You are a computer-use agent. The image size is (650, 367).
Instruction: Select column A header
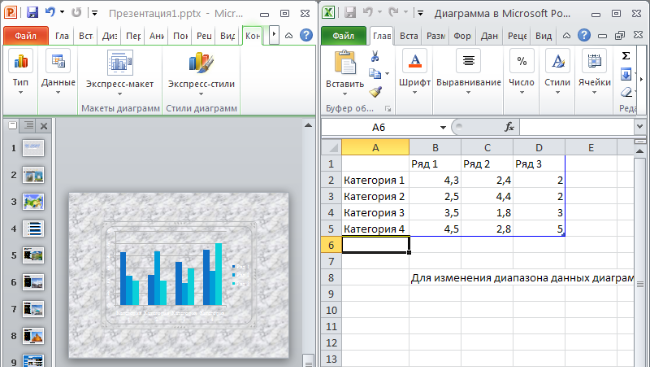(376, 147)
